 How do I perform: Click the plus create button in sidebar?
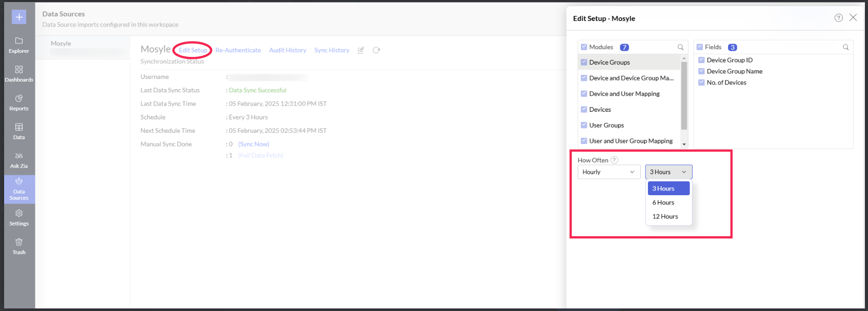point(19,17)
